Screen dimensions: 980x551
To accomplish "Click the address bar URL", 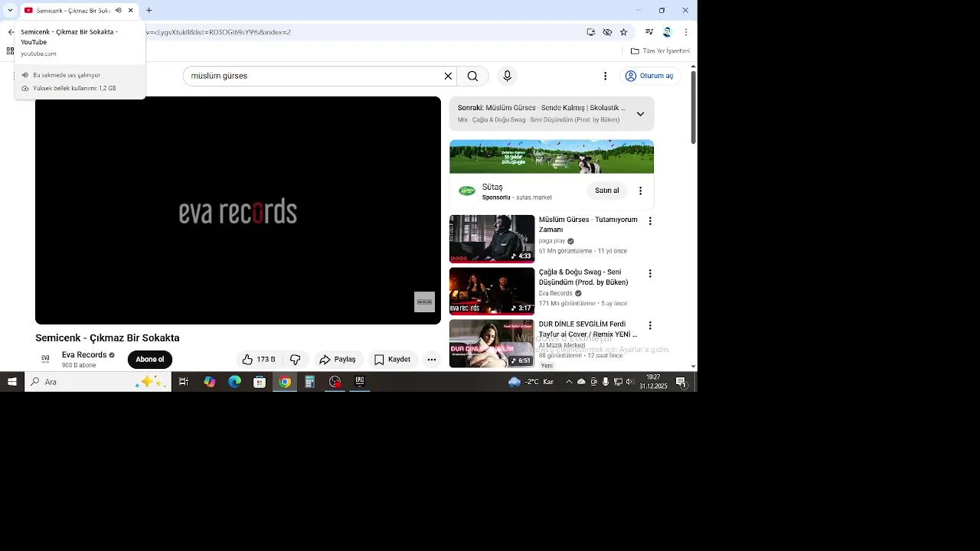I will click(218, 33).
